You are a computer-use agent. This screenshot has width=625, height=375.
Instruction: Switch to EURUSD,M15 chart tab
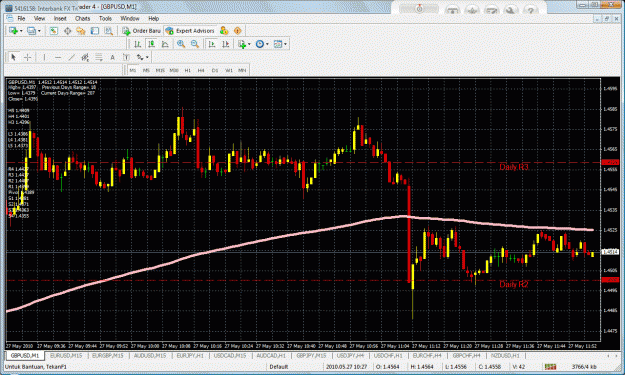pos(66,355)
